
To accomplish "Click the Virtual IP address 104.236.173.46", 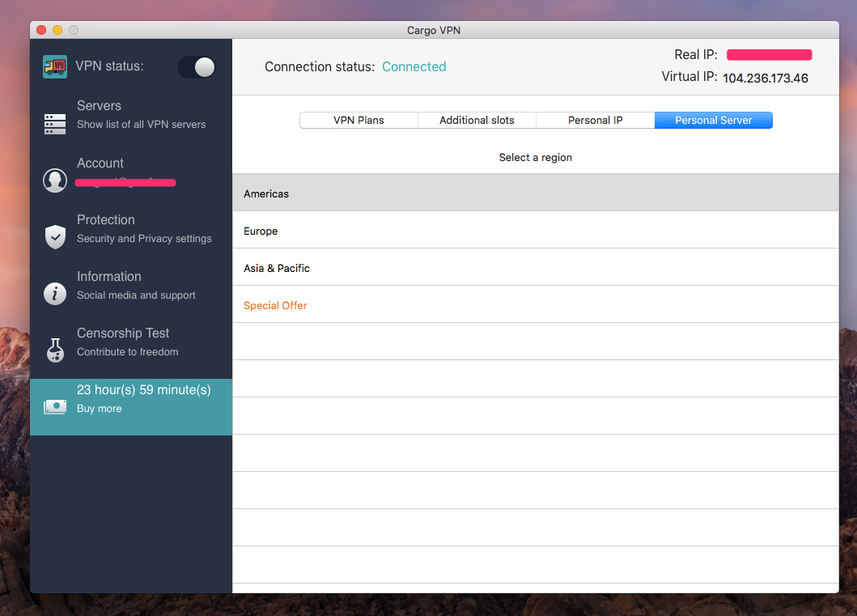I will click(766, 79).
